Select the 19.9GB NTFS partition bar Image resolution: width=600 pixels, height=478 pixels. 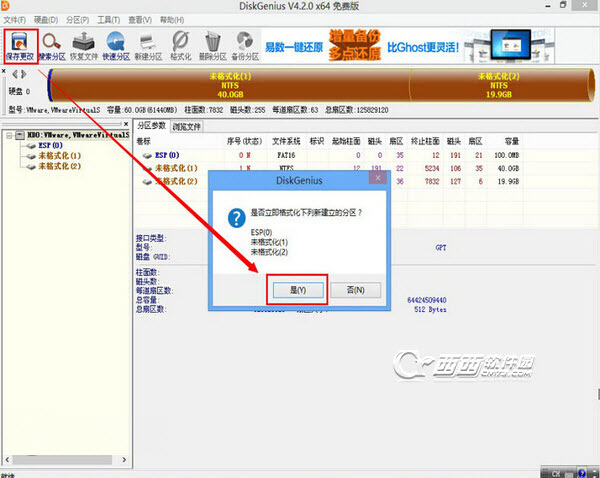[499, 85]
